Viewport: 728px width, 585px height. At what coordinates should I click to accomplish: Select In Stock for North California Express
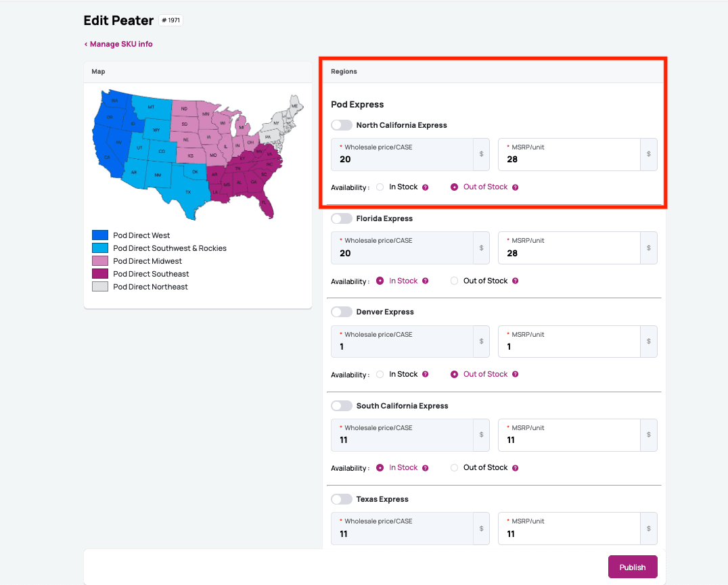[x=380, y=187]
